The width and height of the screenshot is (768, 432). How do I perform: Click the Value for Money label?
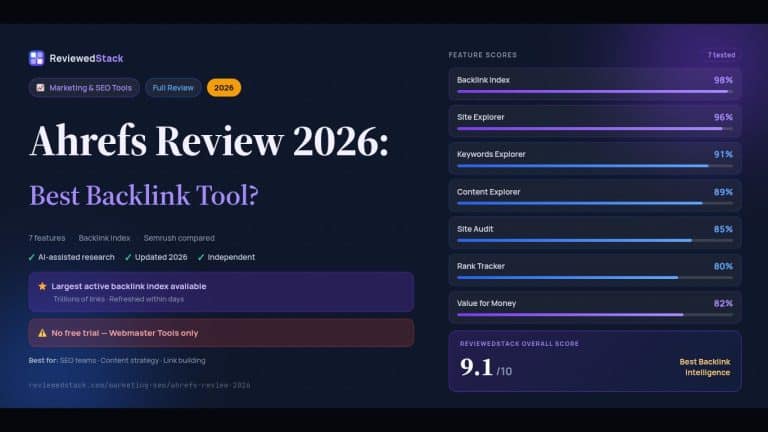(x=486, y=304)
